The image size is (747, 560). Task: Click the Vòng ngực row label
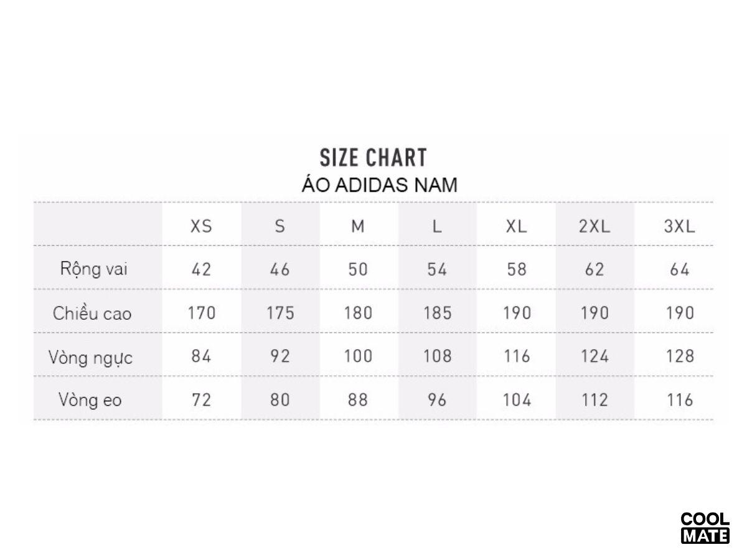click(91, 357)
